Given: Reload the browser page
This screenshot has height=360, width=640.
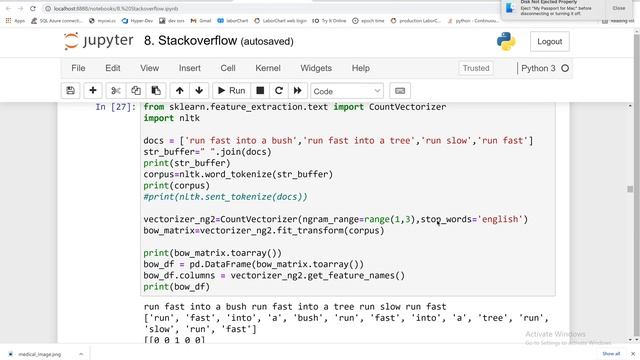Looking at the screenshot, I should click(x=33, y=8).
